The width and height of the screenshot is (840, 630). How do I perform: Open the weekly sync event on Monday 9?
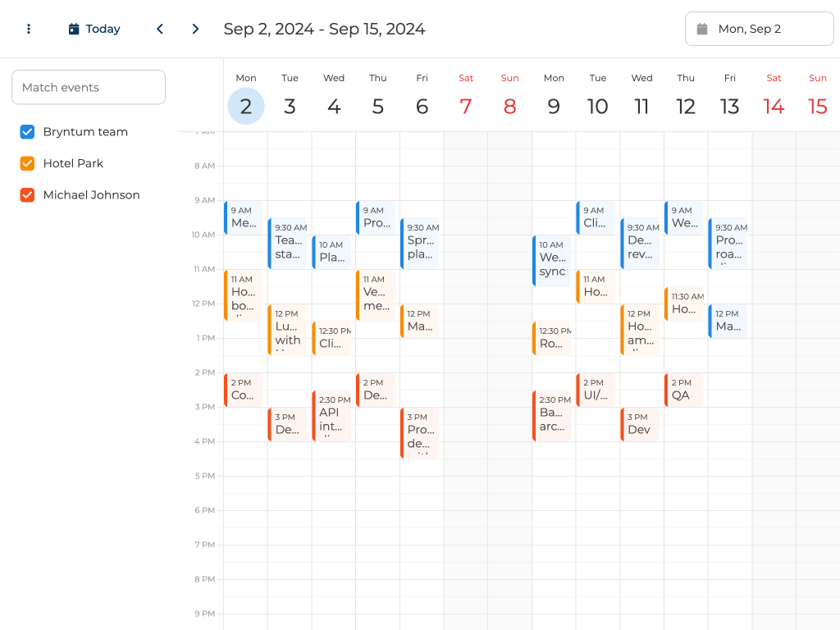pyautogui.click(x=553, y=260)
